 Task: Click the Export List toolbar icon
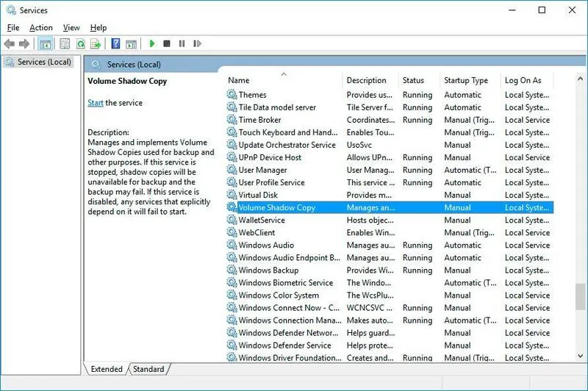point(95,44)
